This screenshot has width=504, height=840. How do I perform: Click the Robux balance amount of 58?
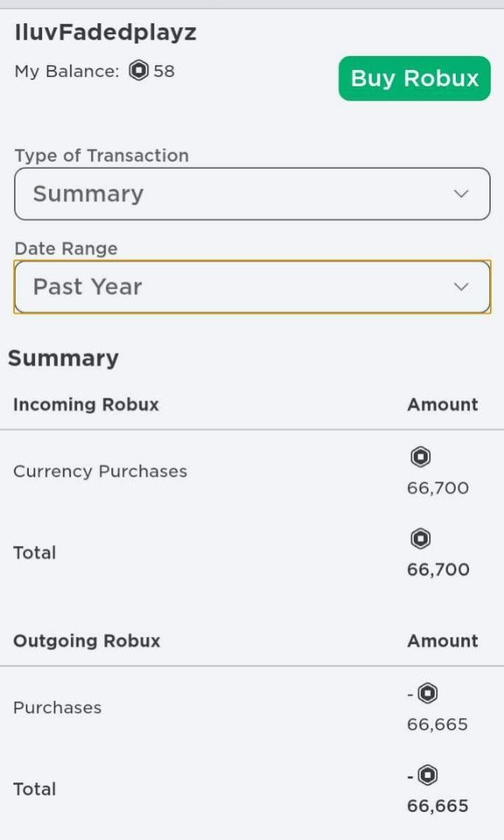point(164,71)
